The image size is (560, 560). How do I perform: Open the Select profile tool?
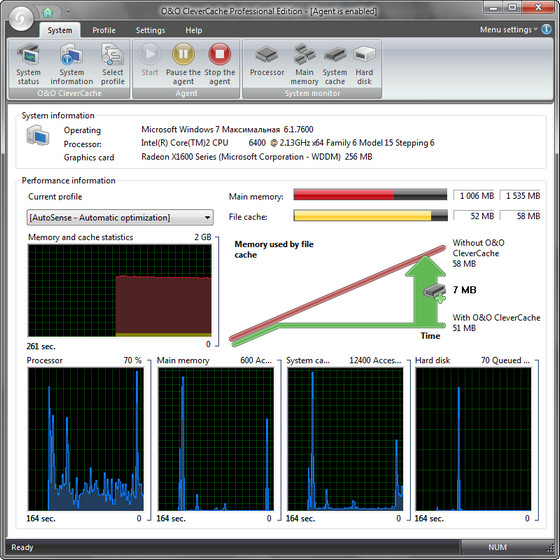(112, 64)
